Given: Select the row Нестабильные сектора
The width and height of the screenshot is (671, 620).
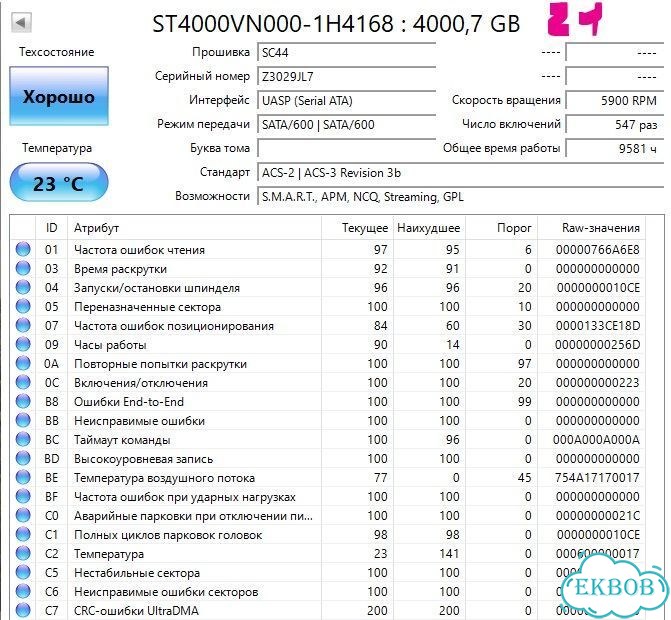Looking at the screenshot, I should (x=328, y=573).
